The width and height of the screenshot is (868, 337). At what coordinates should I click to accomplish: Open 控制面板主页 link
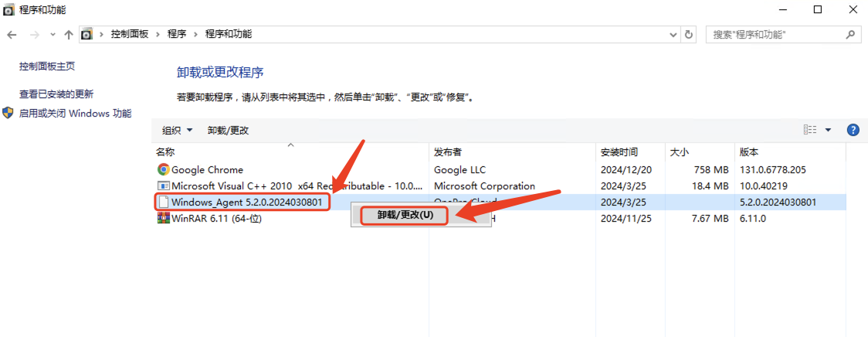click(x=47, y=66)
